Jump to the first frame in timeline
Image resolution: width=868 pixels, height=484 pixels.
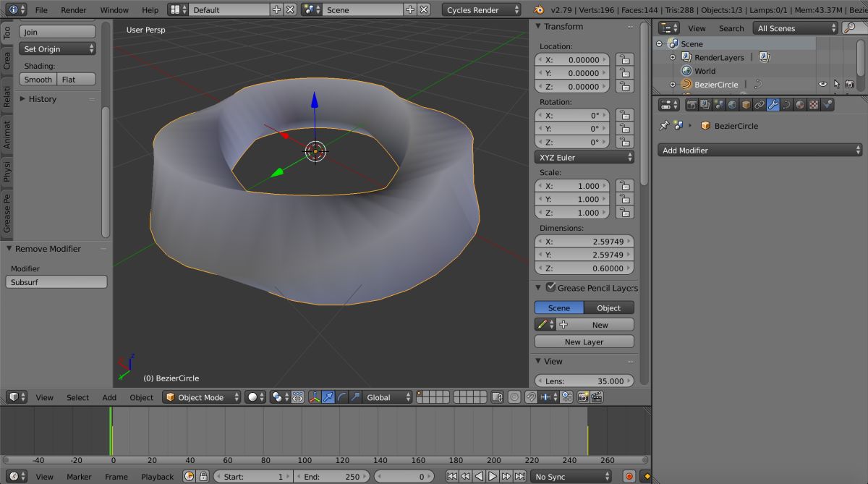click(x=452, y=476)
